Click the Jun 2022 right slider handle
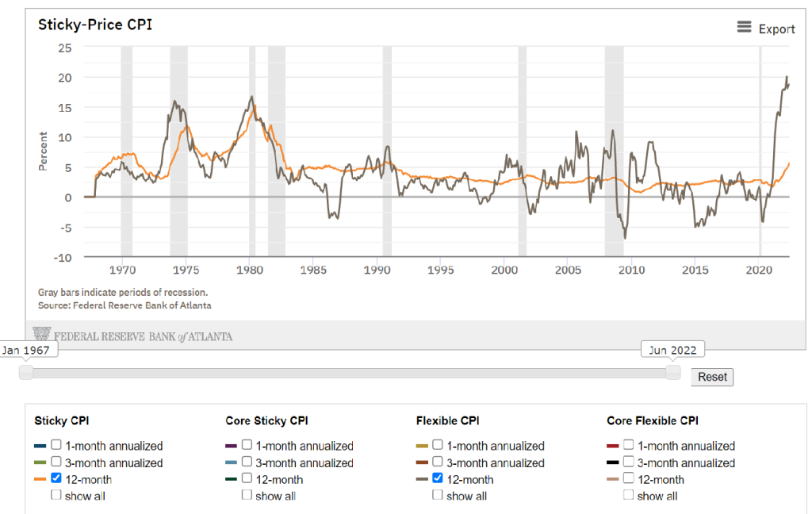The image size is (812, 514). point(673,372)
